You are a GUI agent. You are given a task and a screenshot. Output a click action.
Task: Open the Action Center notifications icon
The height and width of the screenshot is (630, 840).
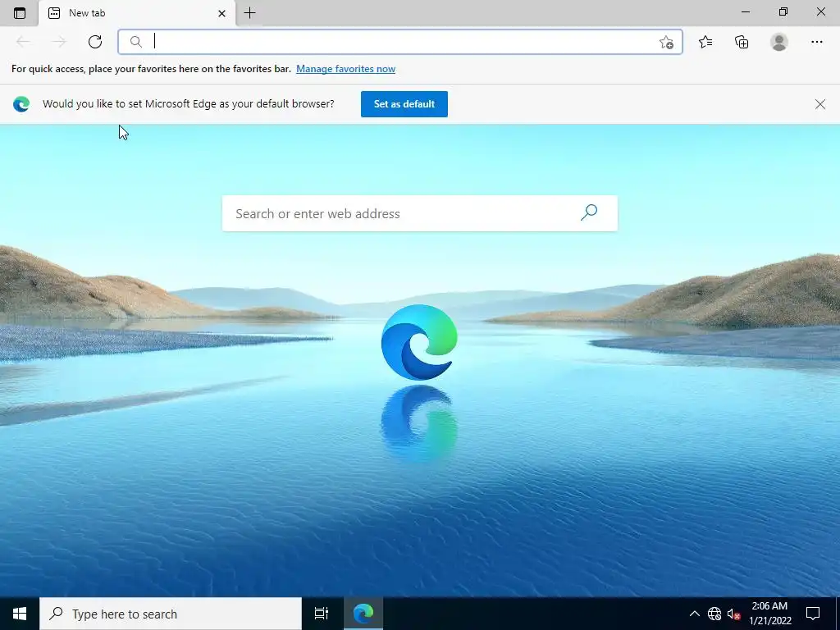[x=813, y=614]
